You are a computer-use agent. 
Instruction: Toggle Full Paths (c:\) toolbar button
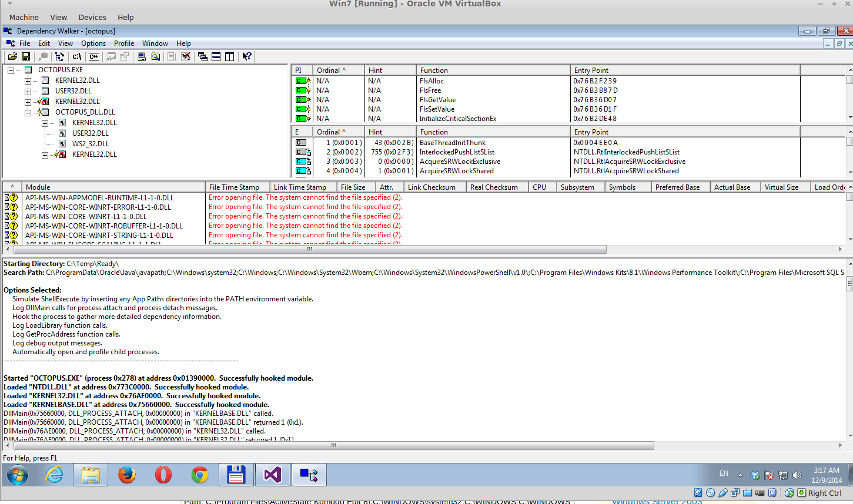pos(77,56)
